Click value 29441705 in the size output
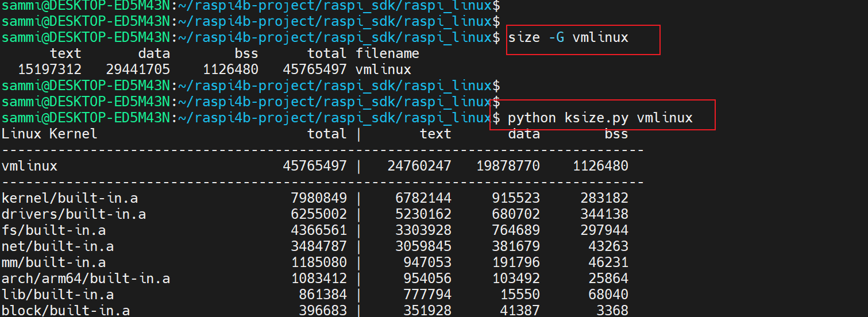This screenshot has height=317, width=868. 138,70
